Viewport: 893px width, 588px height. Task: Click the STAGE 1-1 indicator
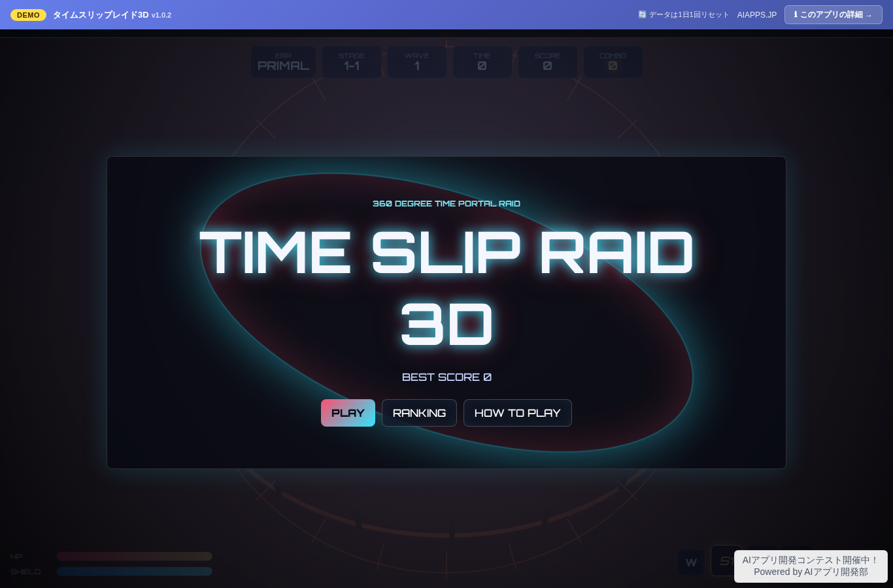coord(352,62)
